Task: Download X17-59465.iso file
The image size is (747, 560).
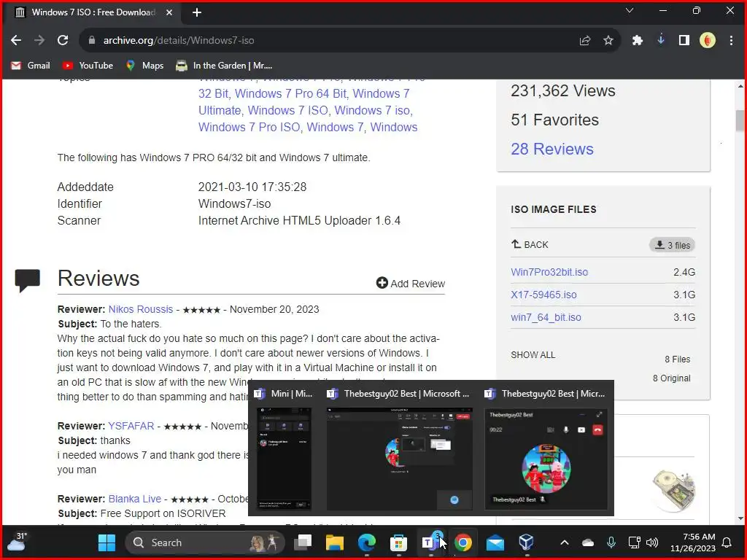Action: [543, 295]
